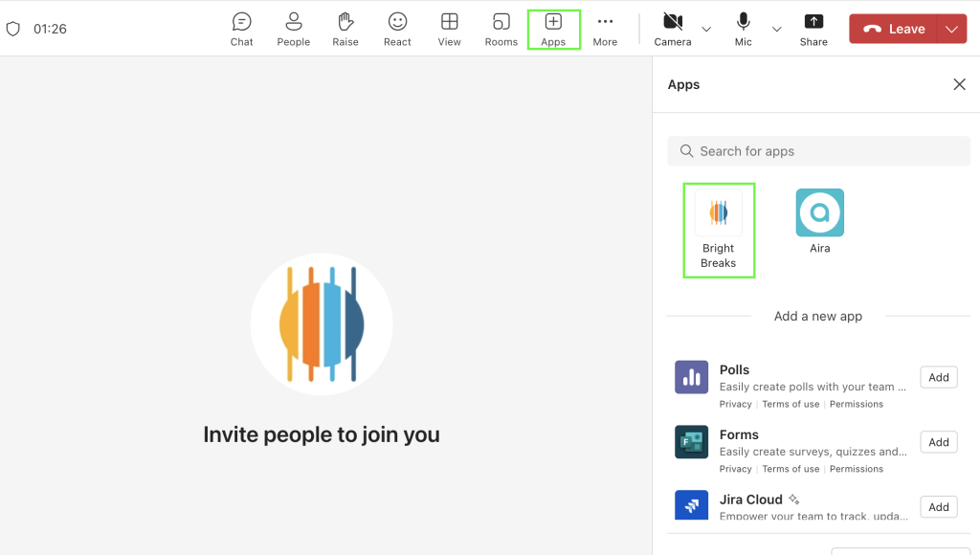980x555 pixels.
Task: Expand the Camera options dropdown arrow
Action: pos(706,30)
